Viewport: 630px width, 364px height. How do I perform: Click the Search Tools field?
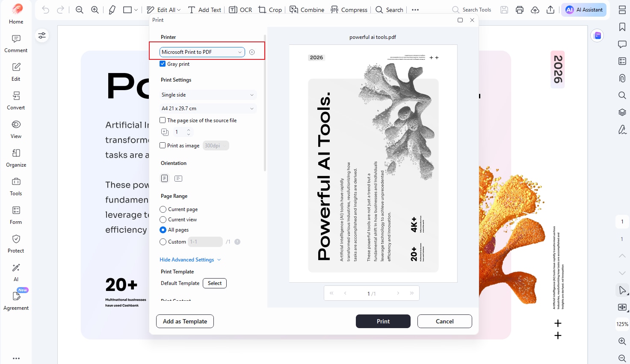coord(472,9)
